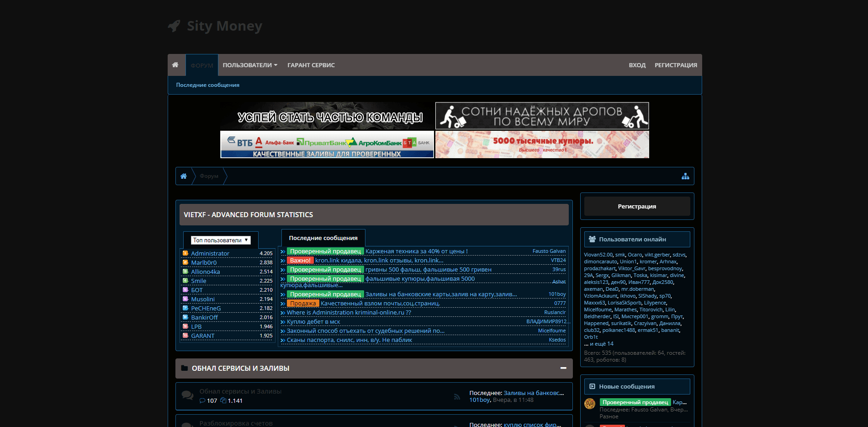Expand the ПОЛЬЗОВАТЕЛИ menu in navigation
This screenshot has width=868, height=427.
point(250,65)
